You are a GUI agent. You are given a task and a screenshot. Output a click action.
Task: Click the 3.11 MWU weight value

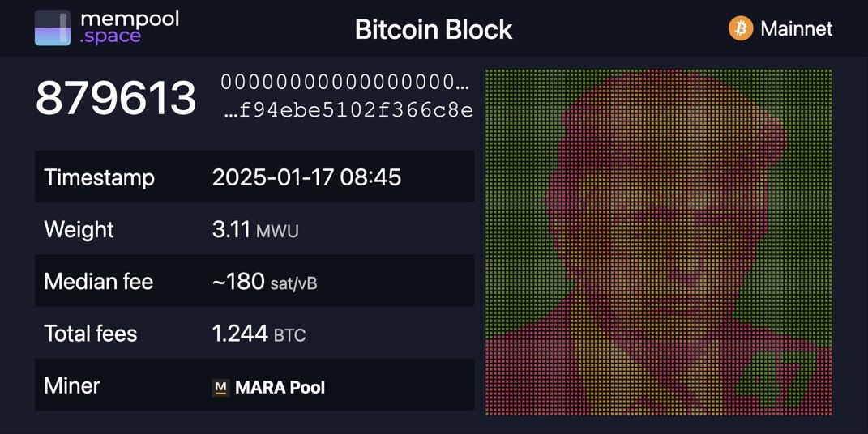click(255, 229)
